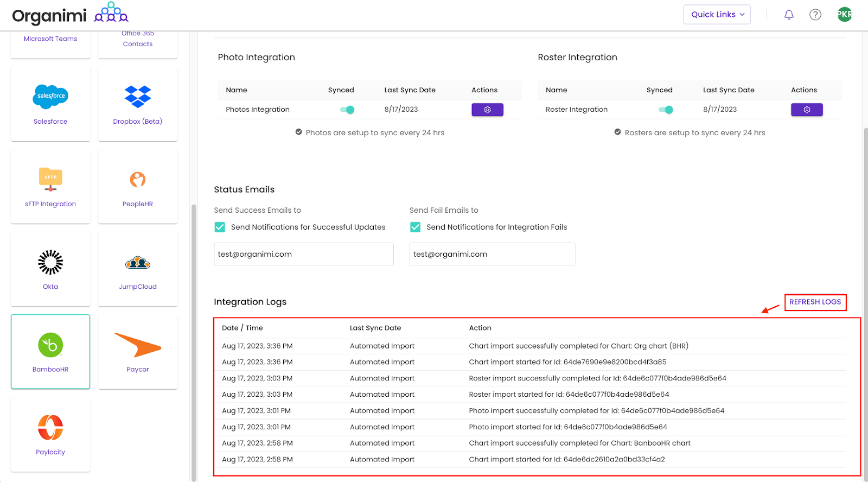Viewport: 868px width, 482px height.
Task: Click the success emails address field
Action: click(304, 254)
